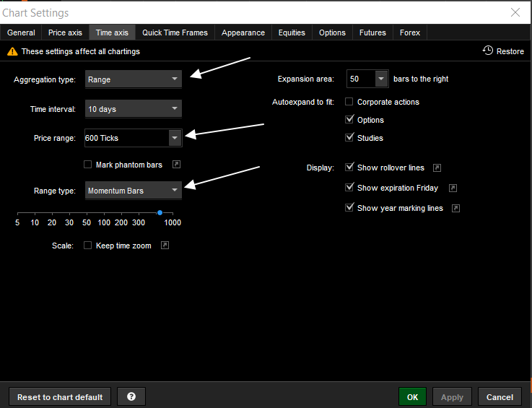Open Aggregation type dropdown showing Range
This screenshot has width=532, height=408.
click(x=134, y=79)
